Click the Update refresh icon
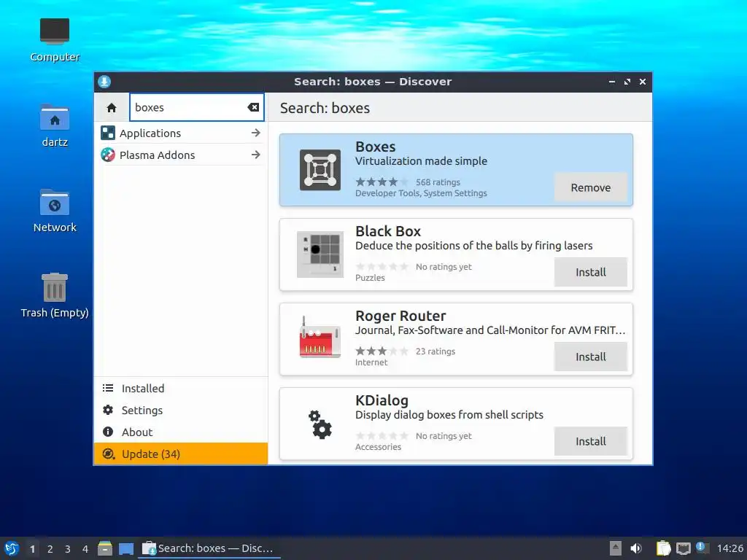Viewport: 747px width, 560px height. [x=109, y=454]
